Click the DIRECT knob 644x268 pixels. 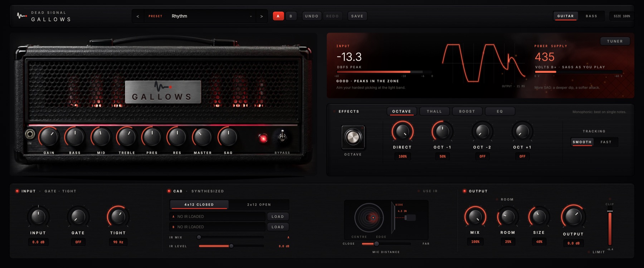coord(402,131)
